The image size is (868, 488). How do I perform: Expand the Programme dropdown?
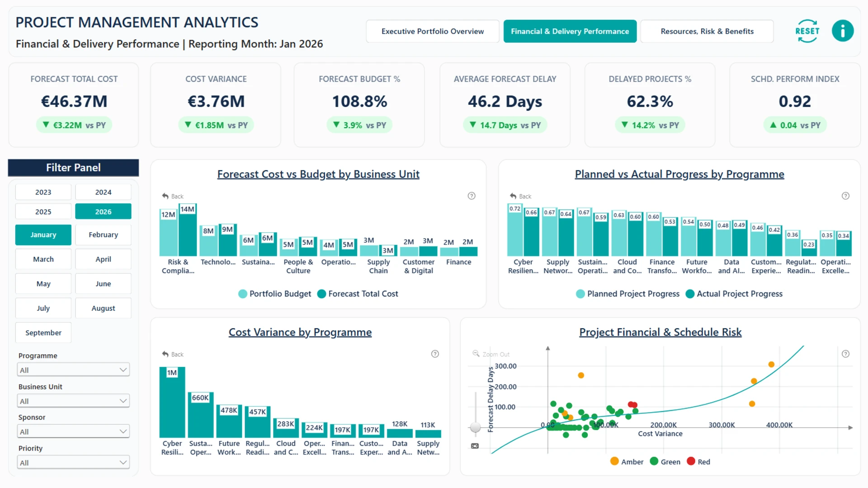coord(73,370)
